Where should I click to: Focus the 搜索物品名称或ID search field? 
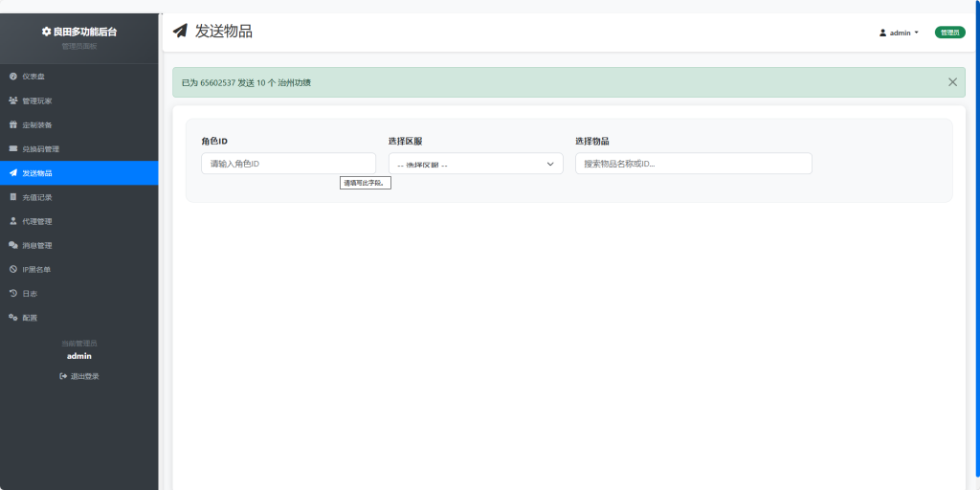694,163
